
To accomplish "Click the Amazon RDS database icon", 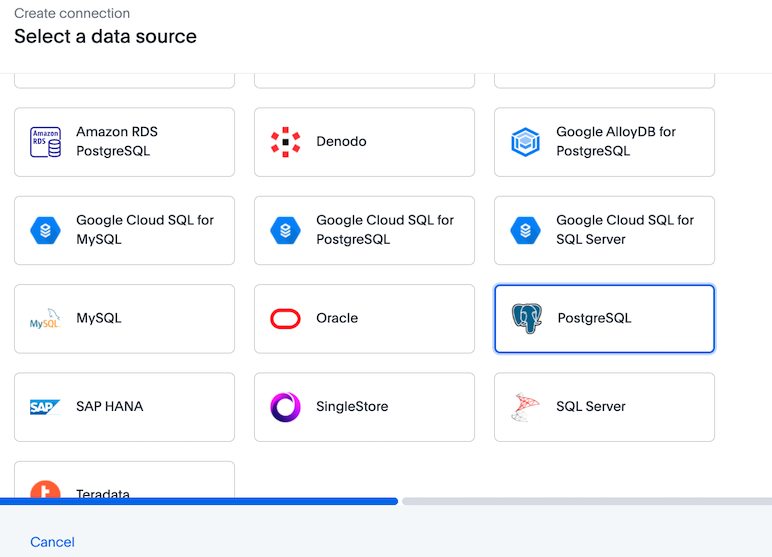I will pos(45,142).
